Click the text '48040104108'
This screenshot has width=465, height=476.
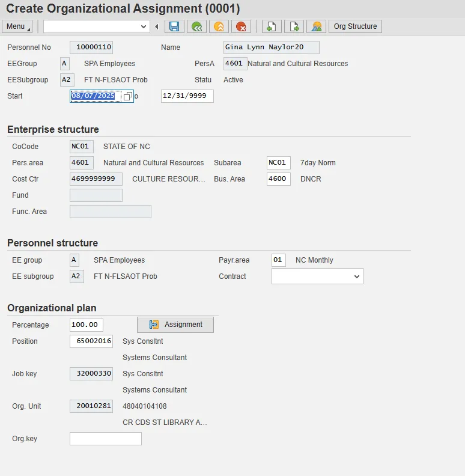pyautogui.click(x=144, y=406)
